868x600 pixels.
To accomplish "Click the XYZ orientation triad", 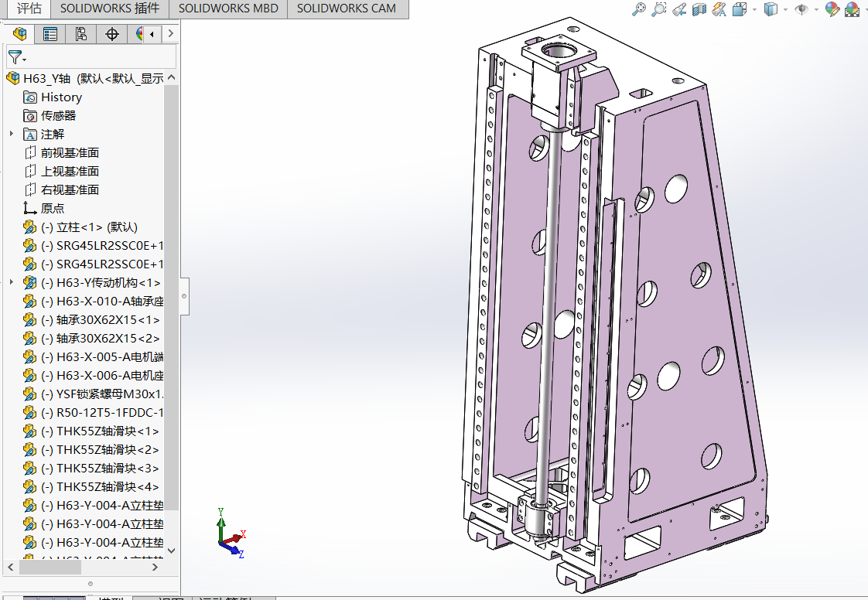I will (x=231, y=534).
